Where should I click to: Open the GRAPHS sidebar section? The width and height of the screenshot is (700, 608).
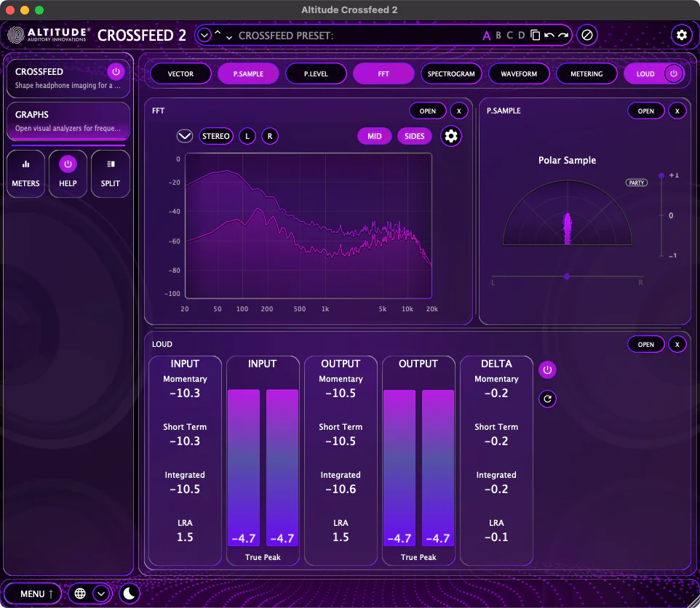68,121
